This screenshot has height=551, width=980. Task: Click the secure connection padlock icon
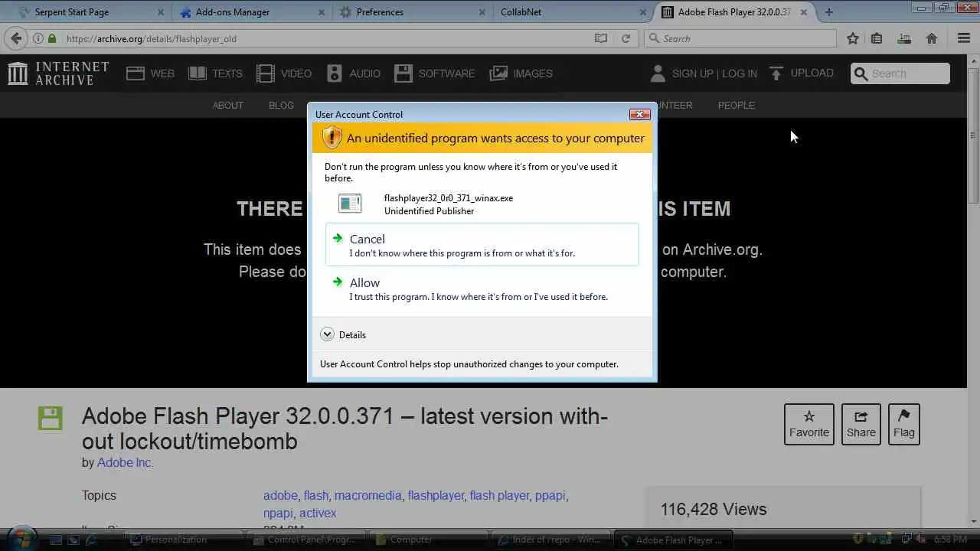pyautogui.click(x=52, y=38)
